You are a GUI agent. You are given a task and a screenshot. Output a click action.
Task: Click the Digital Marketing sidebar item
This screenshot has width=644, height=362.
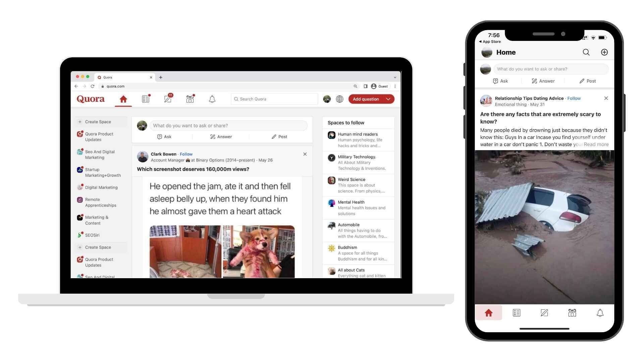coord(101,187)
